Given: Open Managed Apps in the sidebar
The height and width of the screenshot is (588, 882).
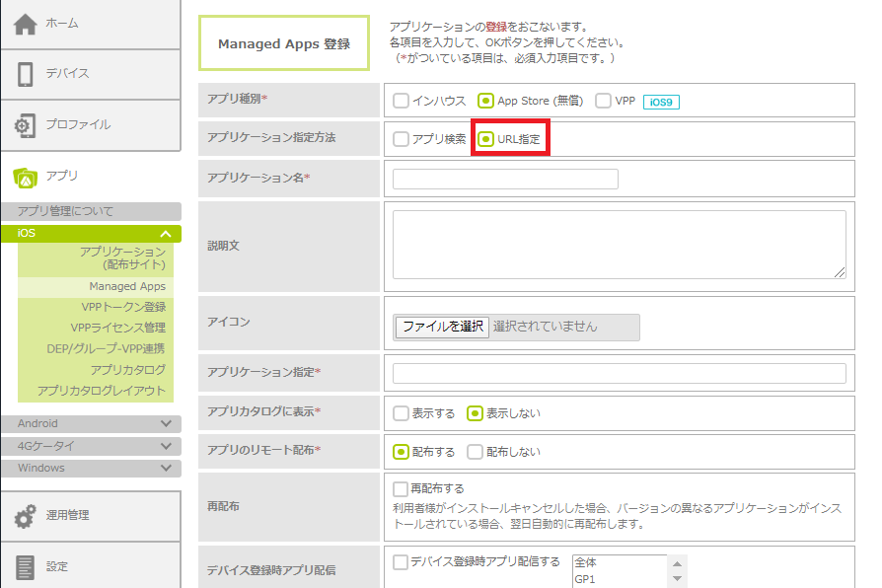Looking at the screenshot, I should click(x=127, y=286).
